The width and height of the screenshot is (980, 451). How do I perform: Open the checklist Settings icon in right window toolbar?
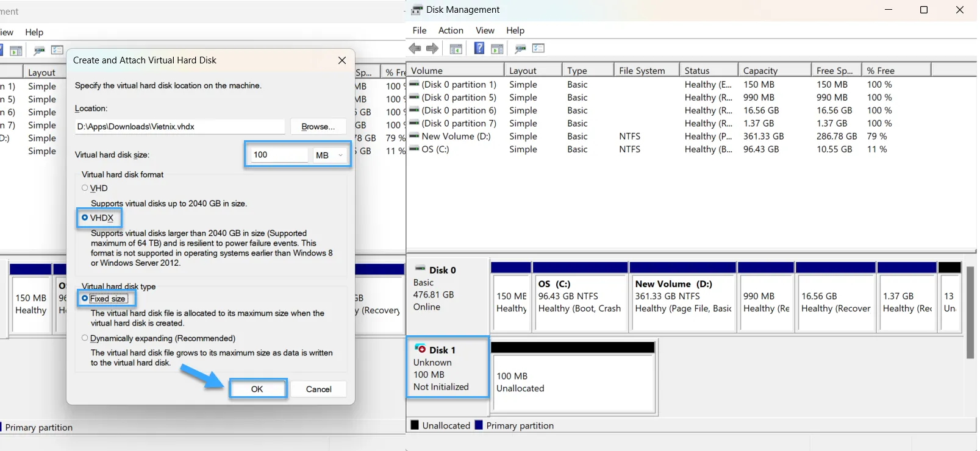[x=538, y=48]
